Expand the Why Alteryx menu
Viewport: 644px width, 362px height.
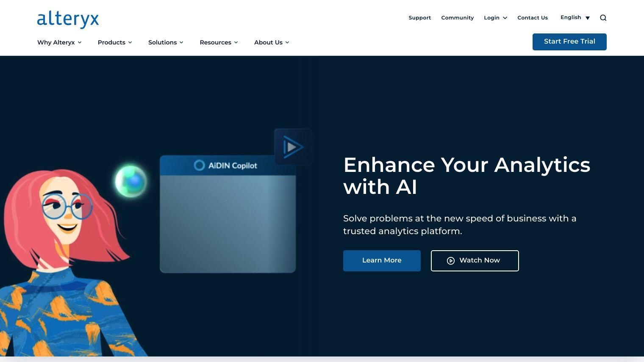pos(59,42)
